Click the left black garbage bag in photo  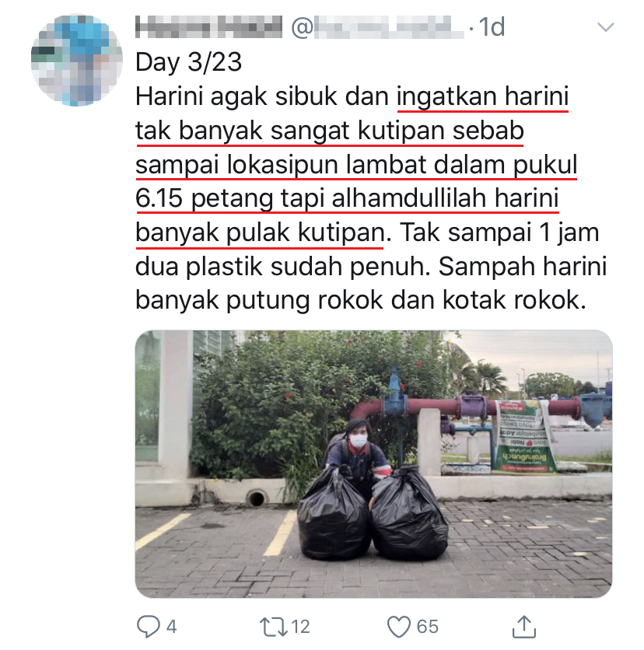pyautogui.click(x=334, y=513)
